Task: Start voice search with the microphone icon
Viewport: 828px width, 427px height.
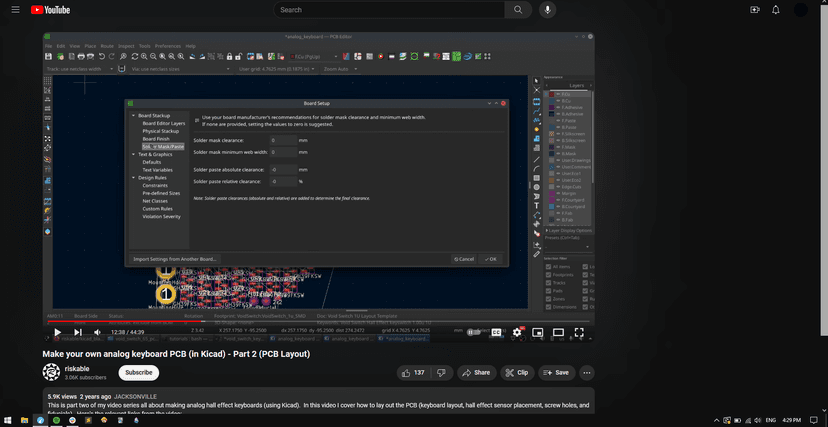Action: [547, 10]
